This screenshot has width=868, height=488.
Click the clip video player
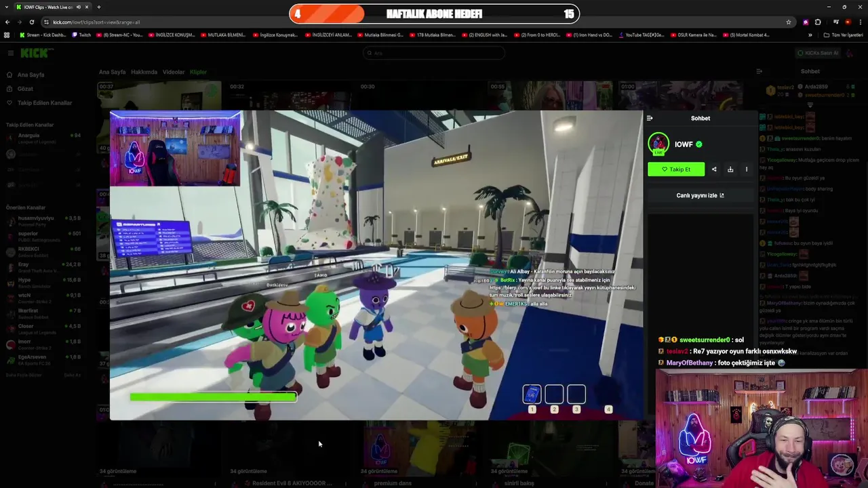click(376, 266)
